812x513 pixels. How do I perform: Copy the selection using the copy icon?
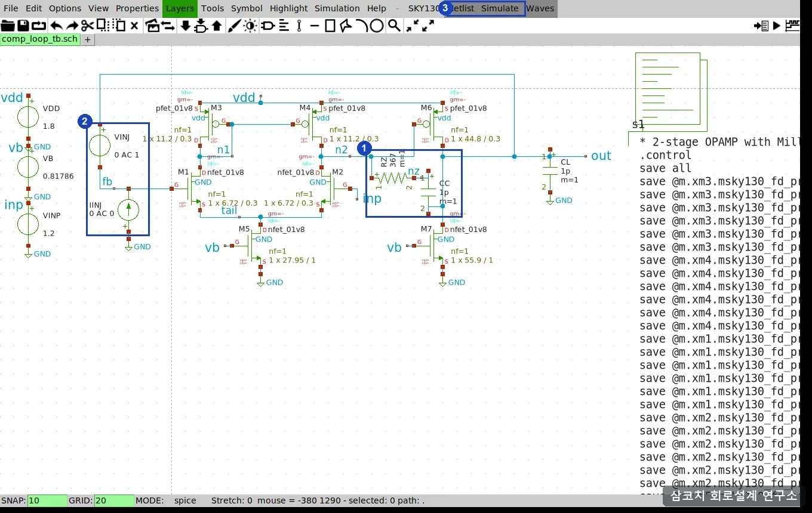[x=102, y=26]
